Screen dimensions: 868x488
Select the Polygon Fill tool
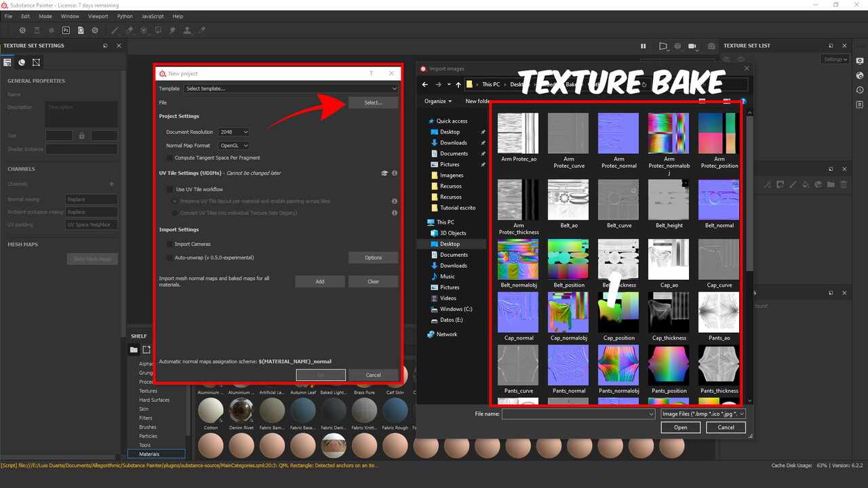pyautogui.click(x=158, y=30)
